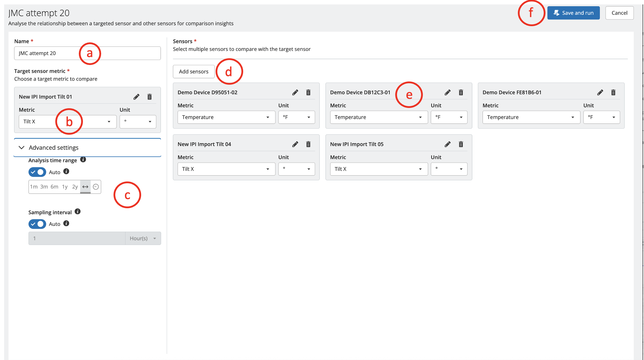This screenshot has height=360, width=644.
Task: Collapse the Advanced settings section
Action: [x=22, y=147]
